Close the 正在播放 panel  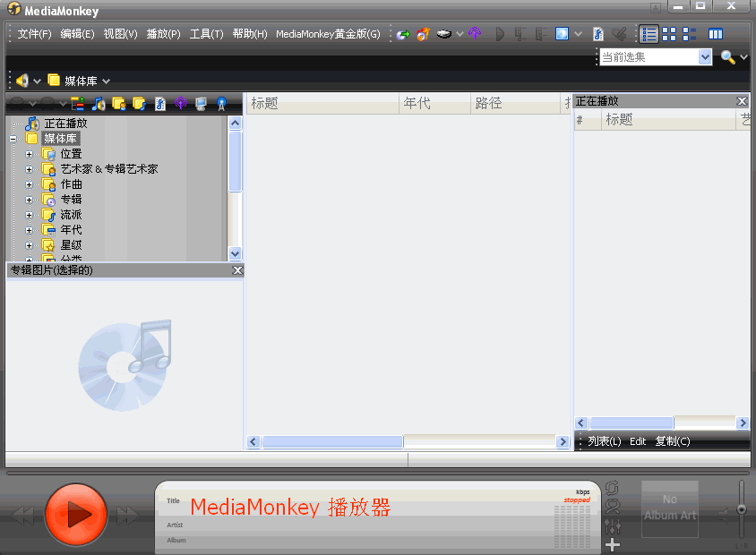(742, 101)
